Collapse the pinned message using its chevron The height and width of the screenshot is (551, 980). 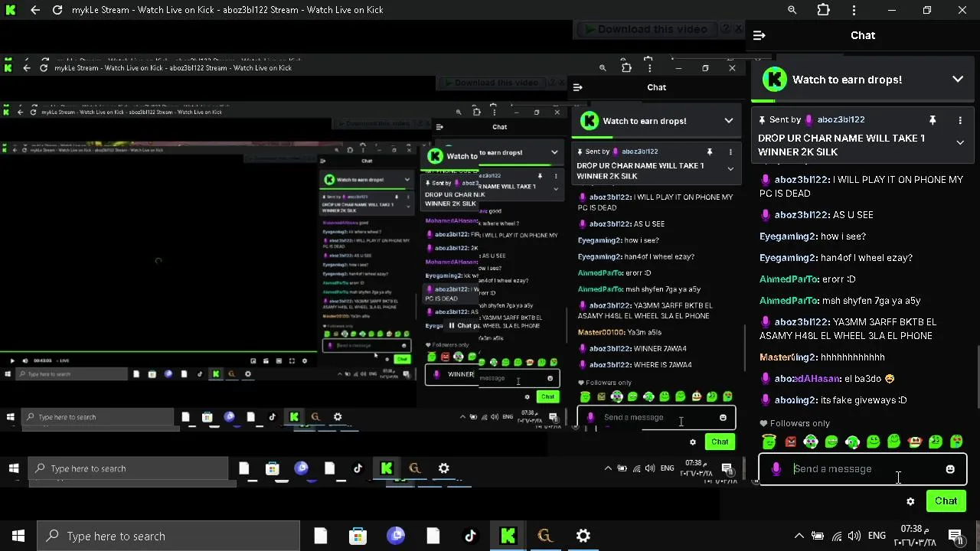coord(960,142)
